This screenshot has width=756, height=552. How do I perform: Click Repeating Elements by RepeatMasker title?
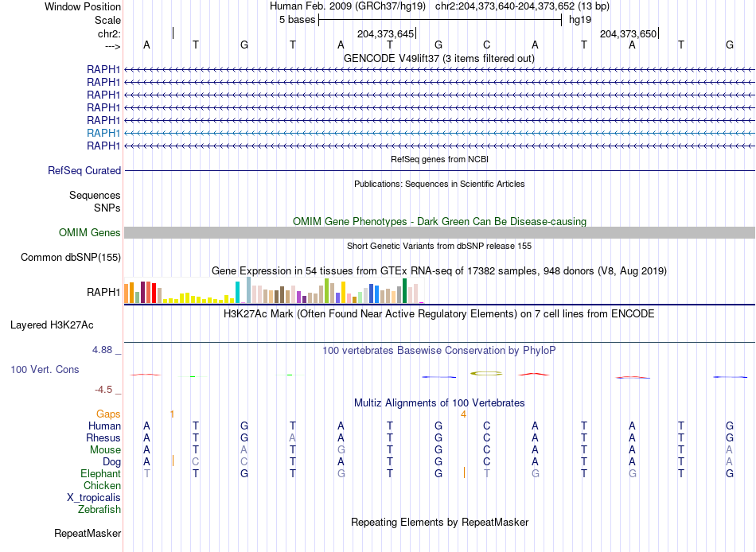[440, 523]
